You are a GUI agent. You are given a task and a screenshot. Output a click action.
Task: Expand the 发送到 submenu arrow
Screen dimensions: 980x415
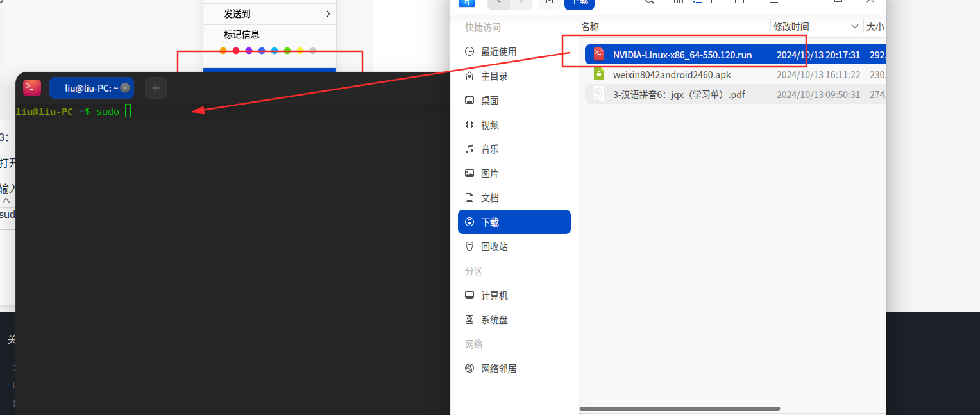tap(328, 13)
